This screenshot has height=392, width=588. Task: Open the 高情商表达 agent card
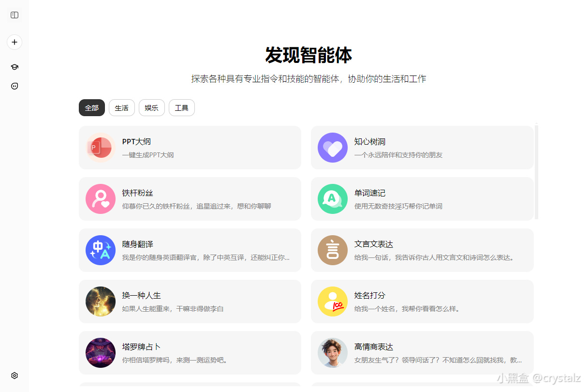pyautogui.click(x=422, y=353)
